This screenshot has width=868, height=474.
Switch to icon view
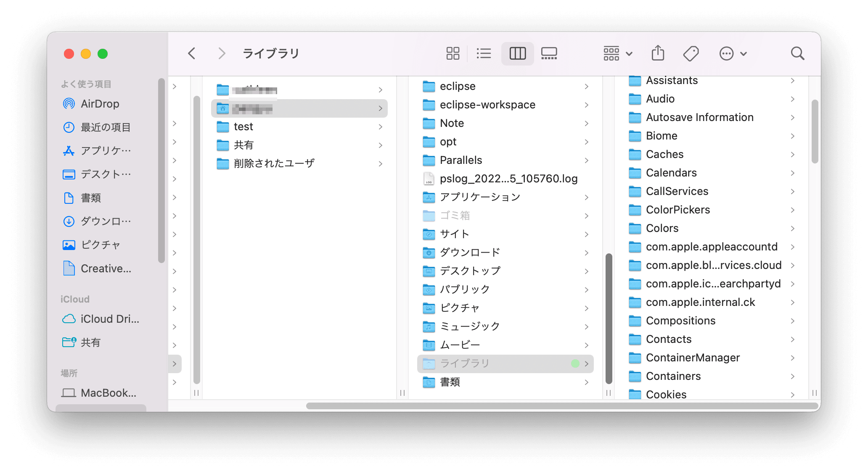(x=453, y=53)
